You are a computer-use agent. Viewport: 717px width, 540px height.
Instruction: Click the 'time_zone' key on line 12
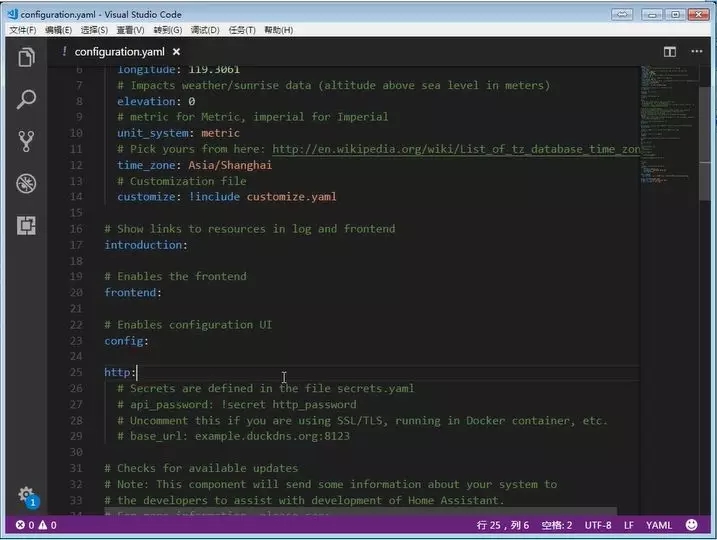point(146,165)
